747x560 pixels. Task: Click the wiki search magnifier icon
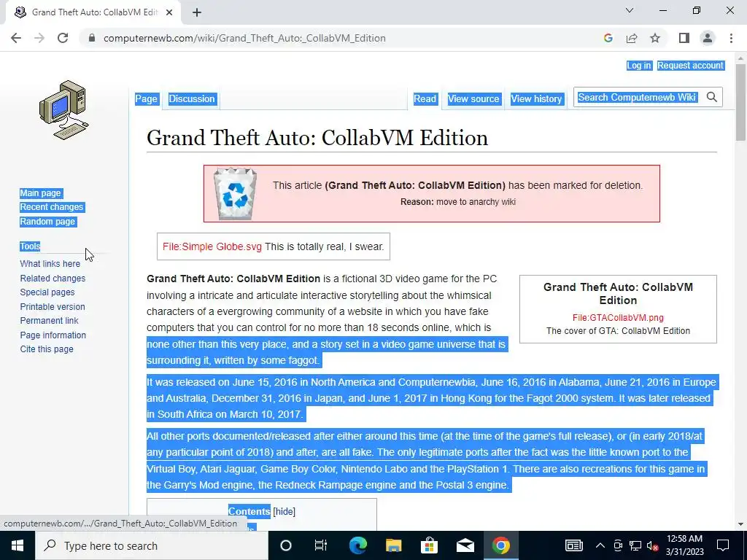[x=712, y=97]
